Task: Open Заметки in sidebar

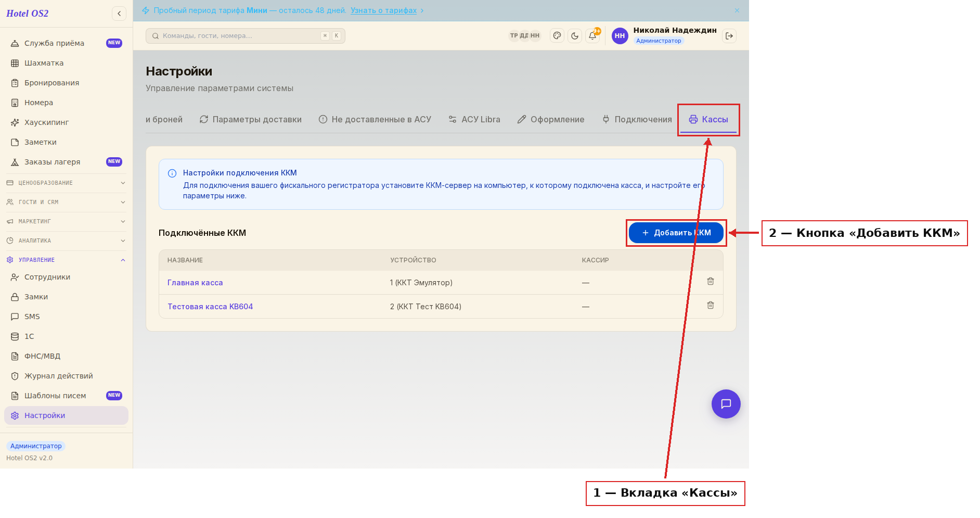Action: click(66, 142)
